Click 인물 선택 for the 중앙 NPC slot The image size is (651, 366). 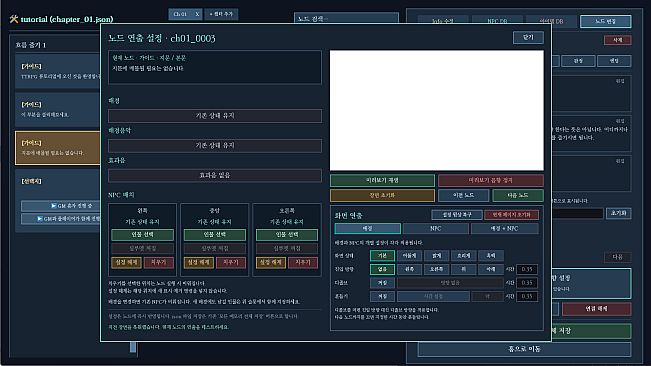215,235
